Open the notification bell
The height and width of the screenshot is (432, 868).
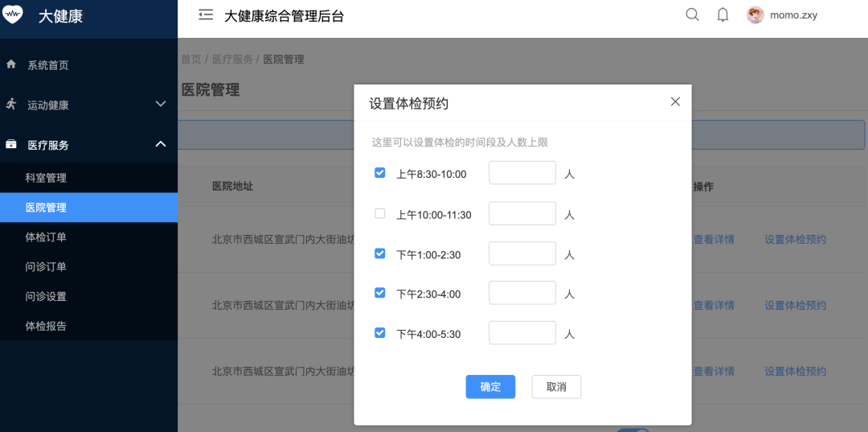[x=723, y=14]
